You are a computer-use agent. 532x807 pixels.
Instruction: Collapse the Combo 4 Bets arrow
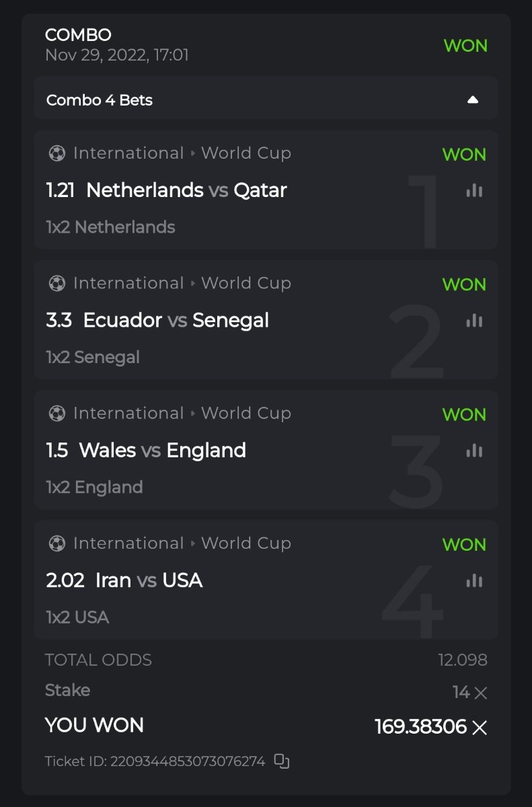[473, 100]
